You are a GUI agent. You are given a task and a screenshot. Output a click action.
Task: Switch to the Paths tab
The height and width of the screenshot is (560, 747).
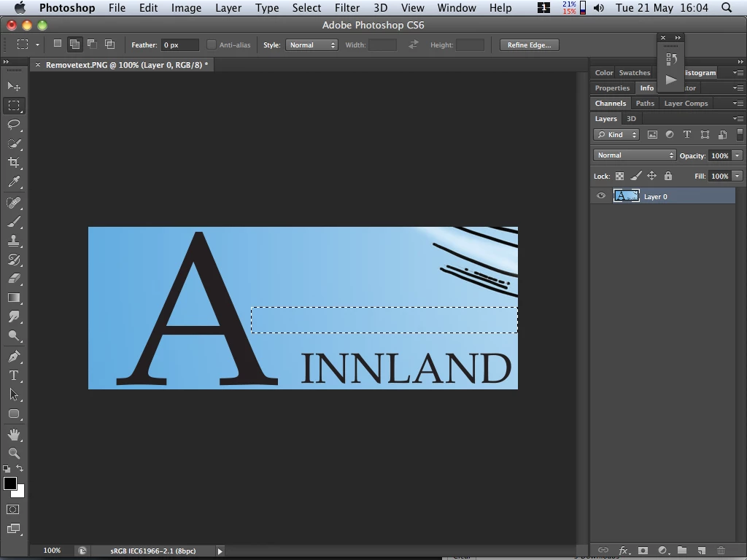[x=645, y=104]
